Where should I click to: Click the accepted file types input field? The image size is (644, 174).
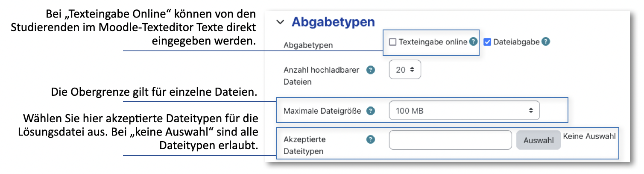450,140
